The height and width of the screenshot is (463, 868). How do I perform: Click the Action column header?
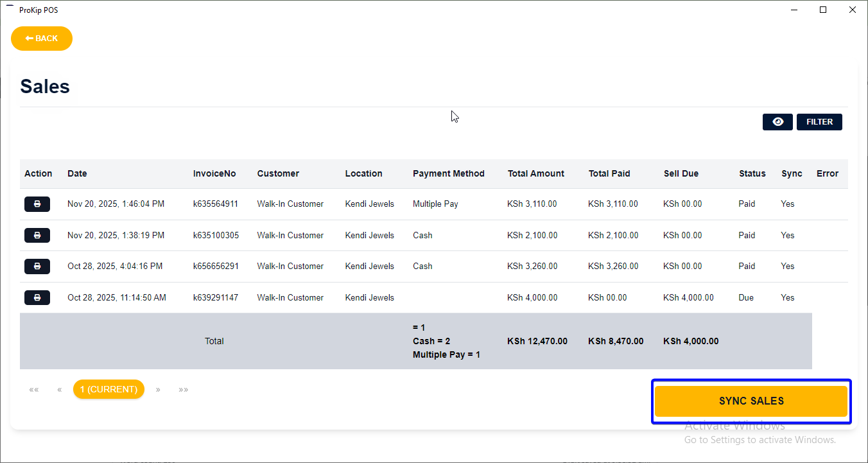coord(39,173)
